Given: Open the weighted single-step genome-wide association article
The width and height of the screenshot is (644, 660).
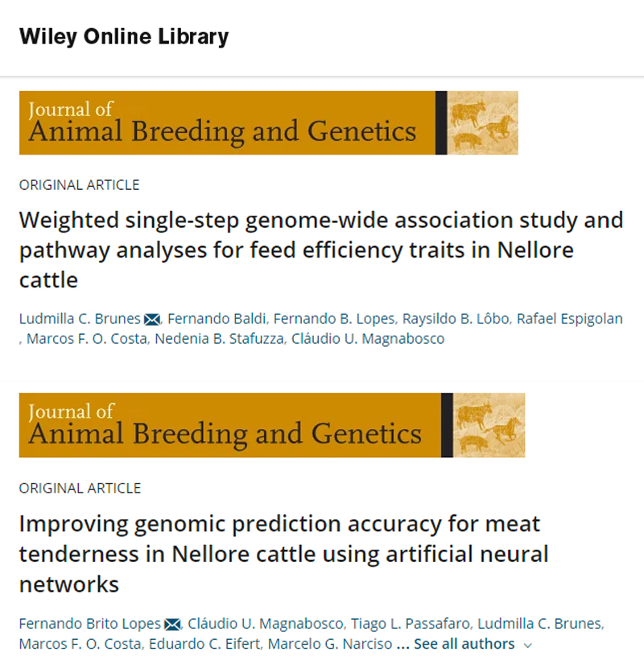Looking at the screenshot, I should [321, 250].
